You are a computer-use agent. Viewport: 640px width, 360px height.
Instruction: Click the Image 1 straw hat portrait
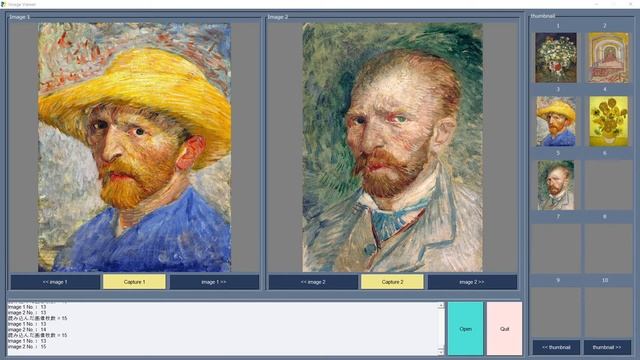tap(134, 147)
